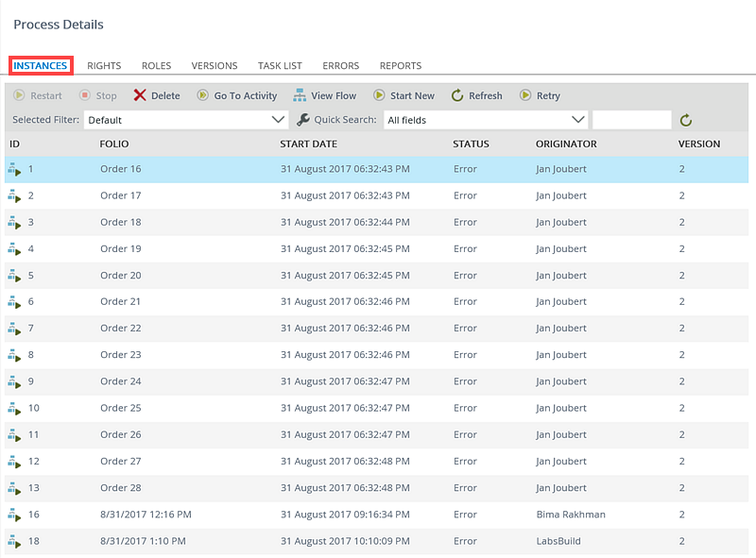Click the LabsBuild originator cell
Screen dimensions: 756x558
click(558, 541)
